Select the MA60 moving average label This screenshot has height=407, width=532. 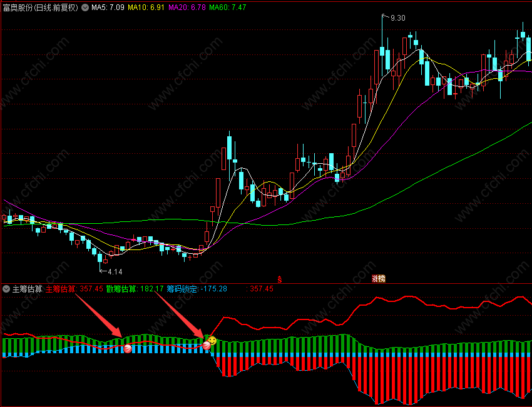click(x=228, y=7)
